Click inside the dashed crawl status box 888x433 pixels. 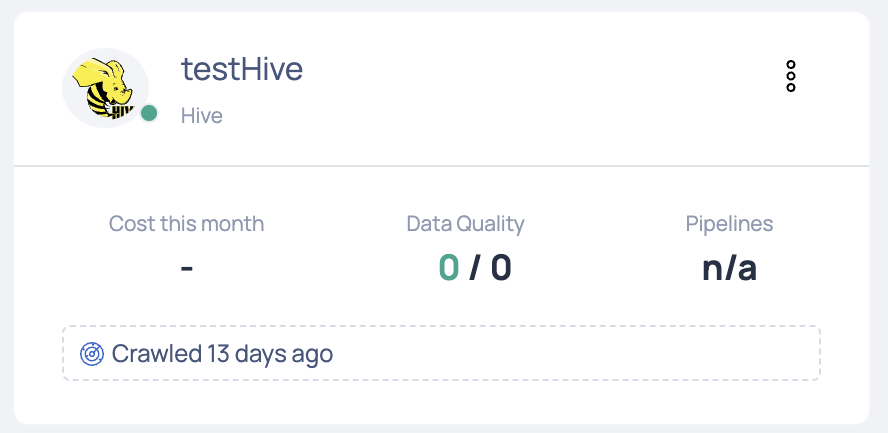pos(566,353)
